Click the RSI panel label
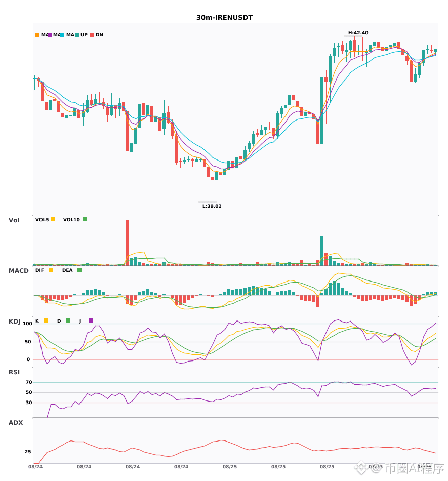 point(14,372)
